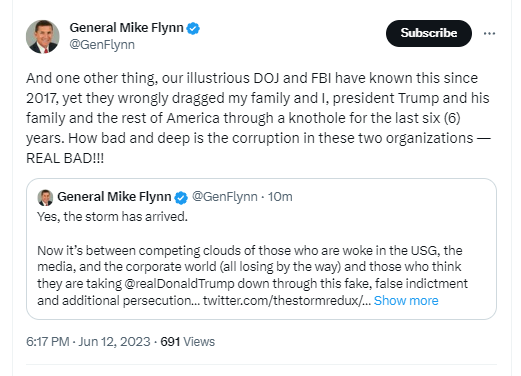Click @GenFlynn handle inside the quoted tweet
Viewport: 521px width, 376px height.
click(x=225, y=197)
